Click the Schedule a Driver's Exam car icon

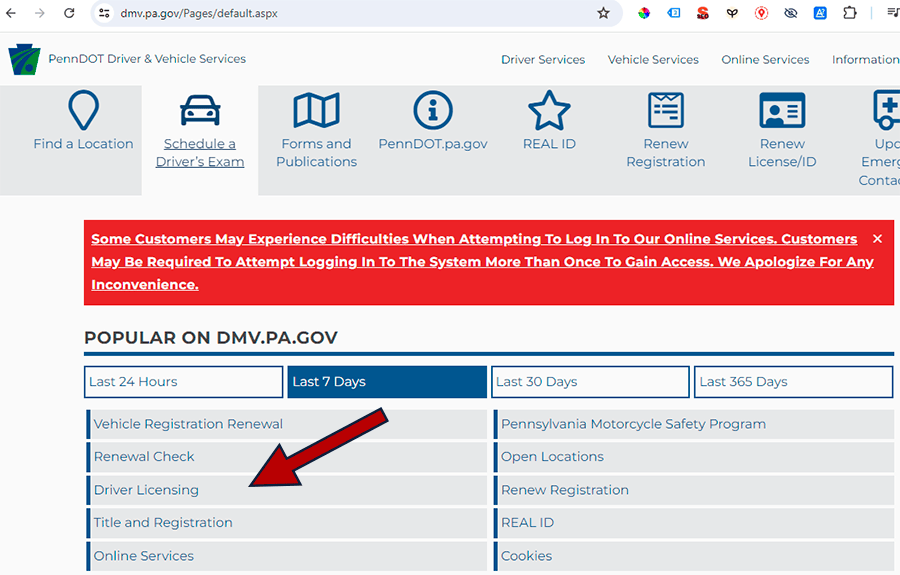(200, 110)
